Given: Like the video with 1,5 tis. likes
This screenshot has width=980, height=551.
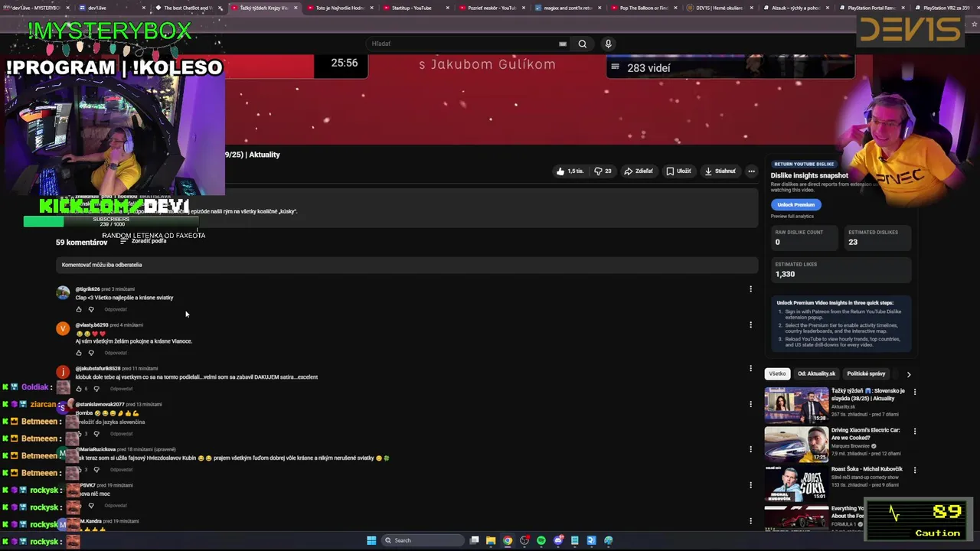Looking at the screenshot, I should [570, 171].
